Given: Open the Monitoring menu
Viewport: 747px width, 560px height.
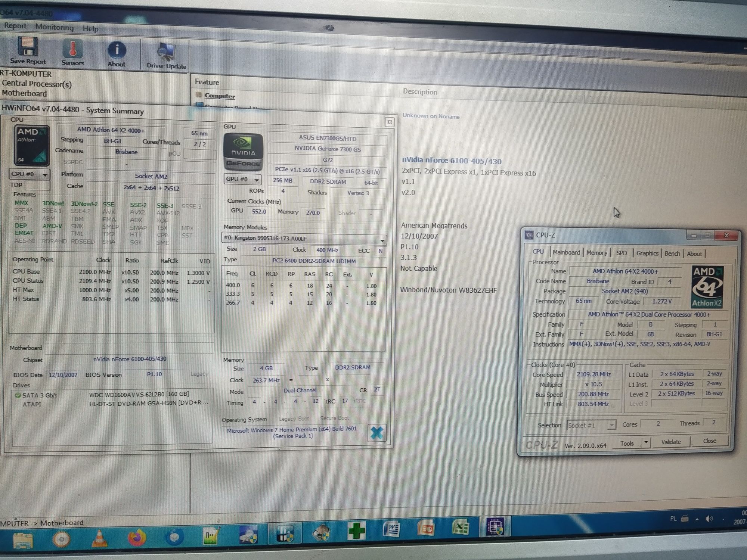Looking at the screenshot, I should 55,27.
